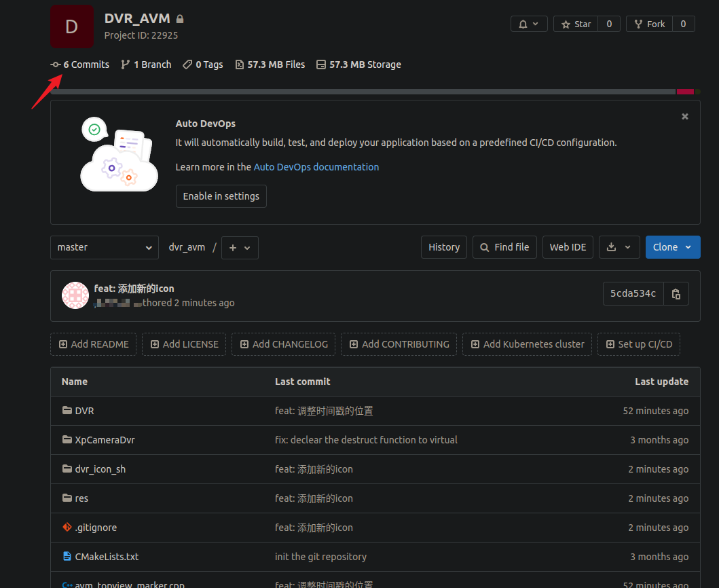Click the res folder icon

67,498
